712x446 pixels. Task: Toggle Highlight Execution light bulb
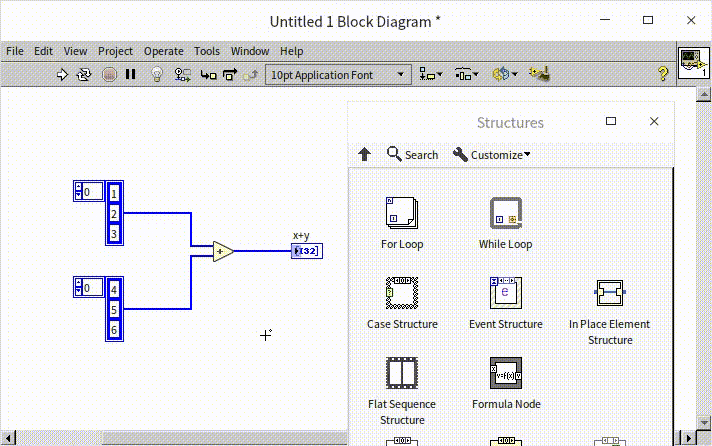coord(157,74)
